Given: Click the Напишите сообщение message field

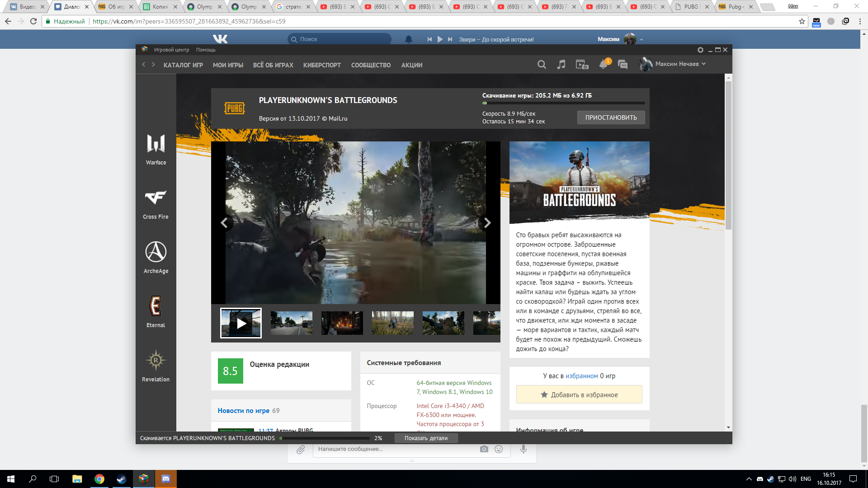Looking at the screenshot, I should (x=398, y=449).
